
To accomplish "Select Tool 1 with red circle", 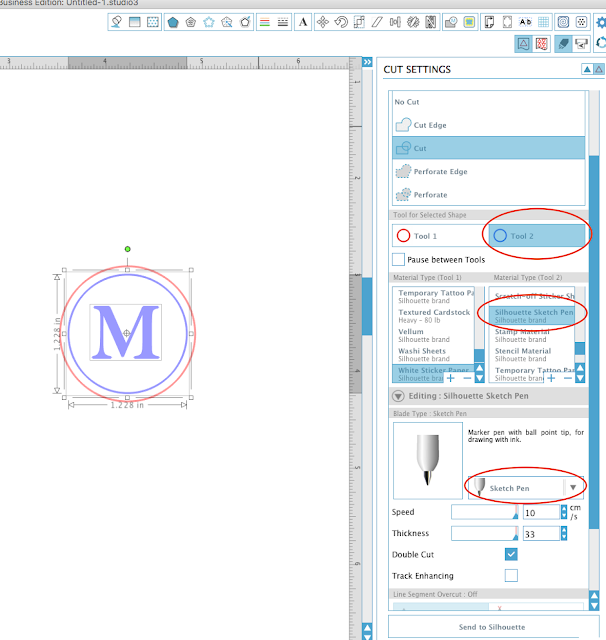I will coord(440,236).
